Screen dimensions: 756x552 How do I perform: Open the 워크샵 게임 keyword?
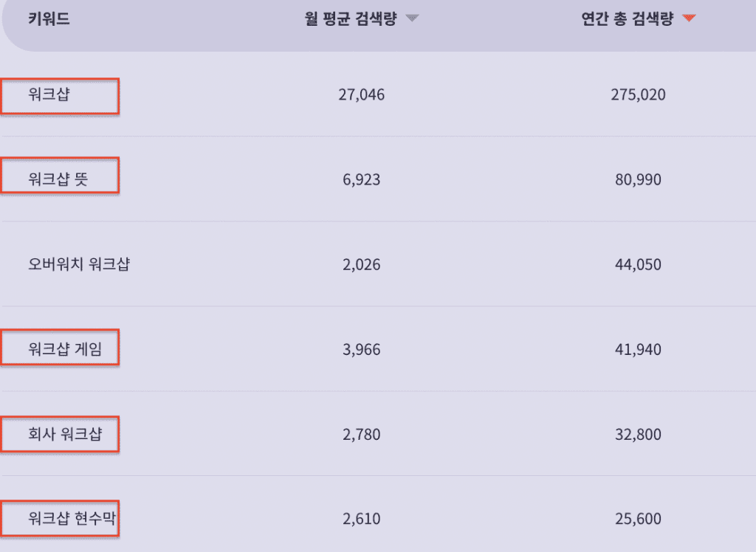coord(65,349)
